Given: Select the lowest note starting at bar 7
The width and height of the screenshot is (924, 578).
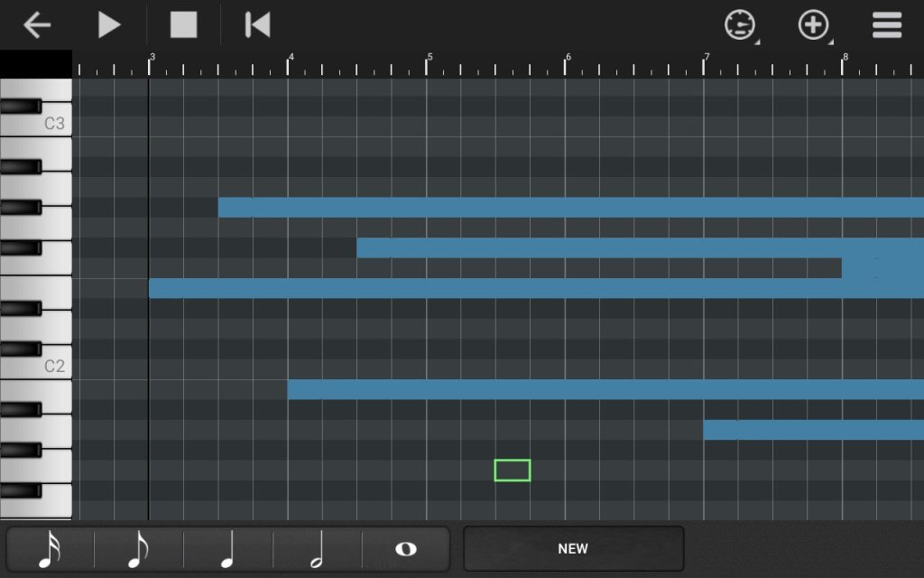Looking at the screenshot, I should (812, 430).
